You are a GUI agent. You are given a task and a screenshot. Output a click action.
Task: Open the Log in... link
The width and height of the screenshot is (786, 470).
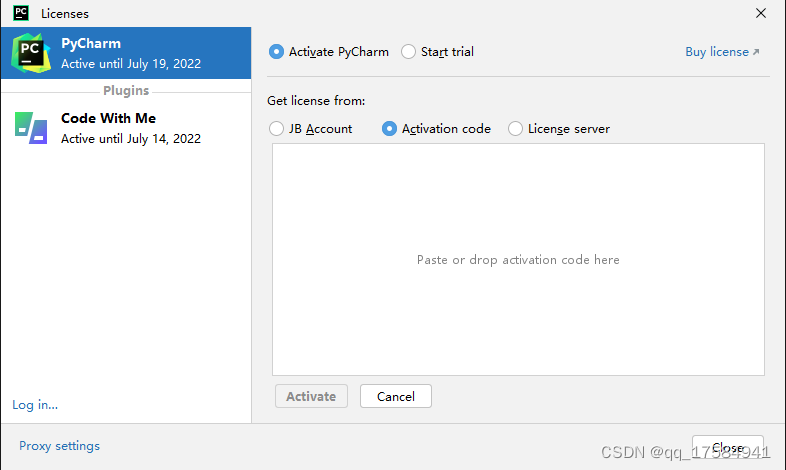(x=35, y=405)
